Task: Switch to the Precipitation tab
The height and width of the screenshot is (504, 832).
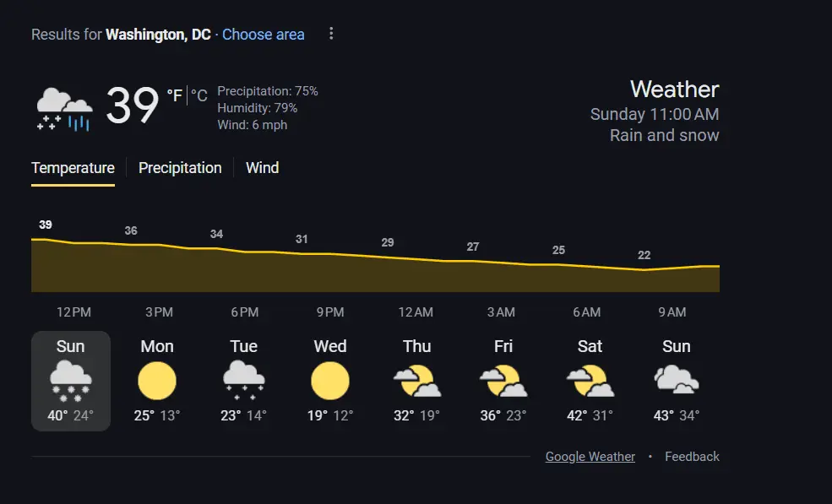Action: point(180,168)
